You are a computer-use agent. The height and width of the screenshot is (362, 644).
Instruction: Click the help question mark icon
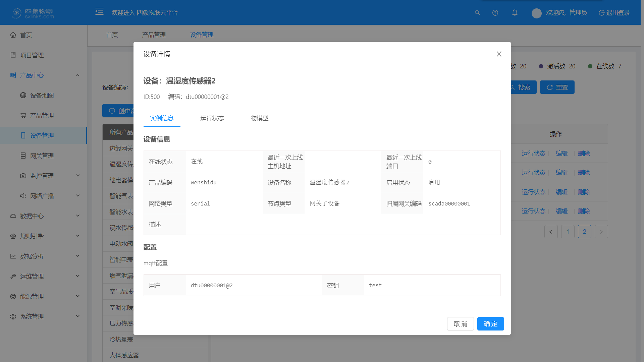tap(495, 13)
